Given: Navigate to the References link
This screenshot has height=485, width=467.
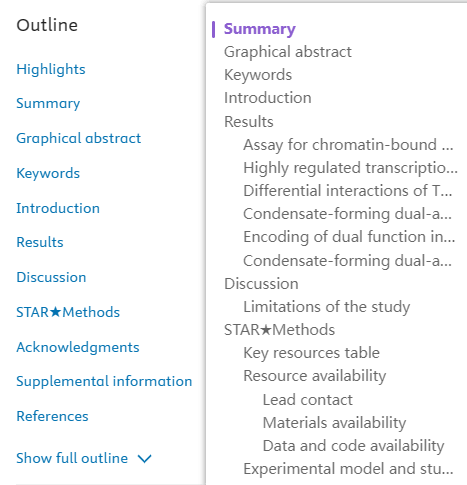Looking at the screenshot, I should click(52, 416).
